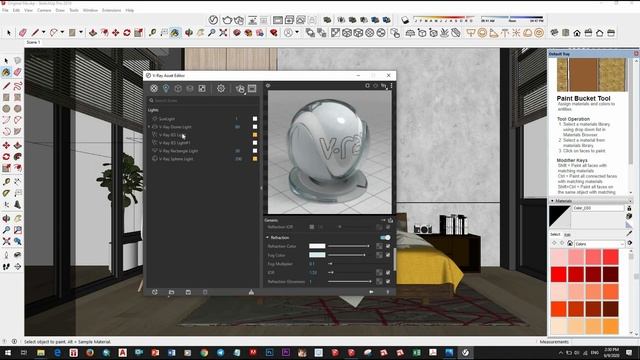Open the File menu

[5, 10]
